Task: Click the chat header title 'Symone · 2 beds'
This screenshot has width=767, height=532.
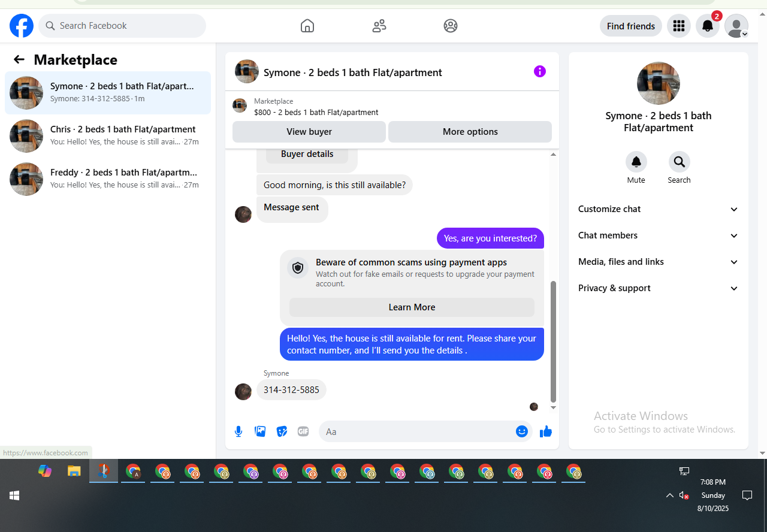Action: tap(353, 72)
